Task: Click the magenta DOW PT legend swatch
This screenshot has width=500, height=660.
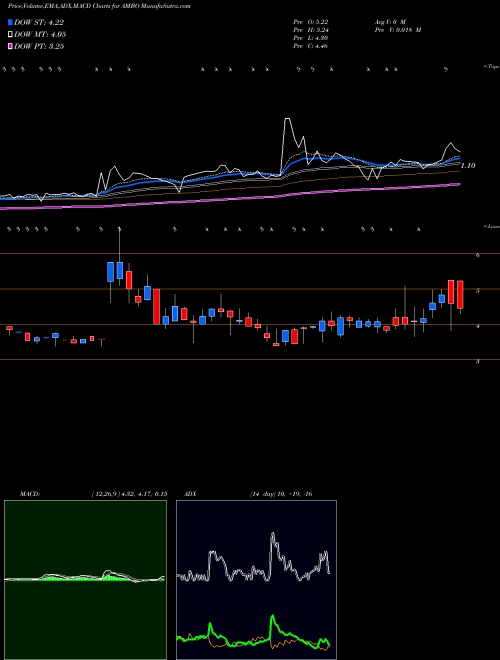Action: pos(11,46)
